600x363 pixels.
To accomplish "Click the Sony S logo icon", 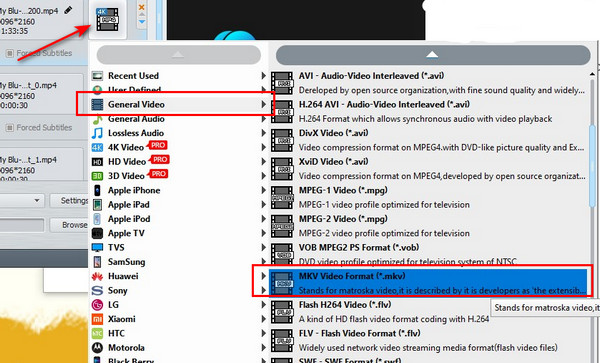I will [97, 291].
